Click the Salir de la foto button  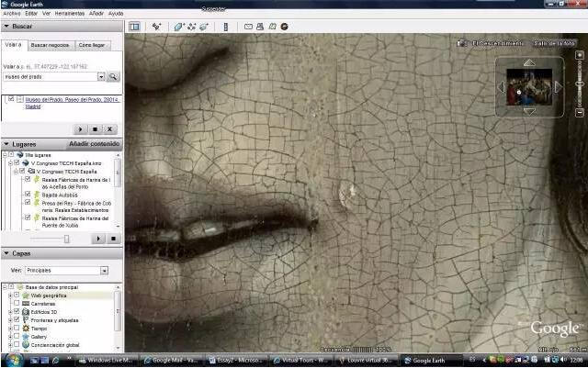coord(554,43)
